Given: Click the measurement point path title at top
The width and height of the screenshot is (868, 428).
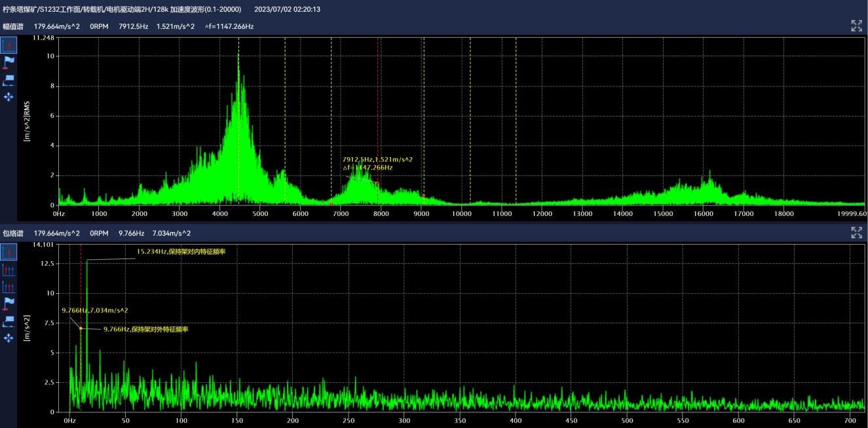Looking at the screenshot, I should click(x=122, y=9).
